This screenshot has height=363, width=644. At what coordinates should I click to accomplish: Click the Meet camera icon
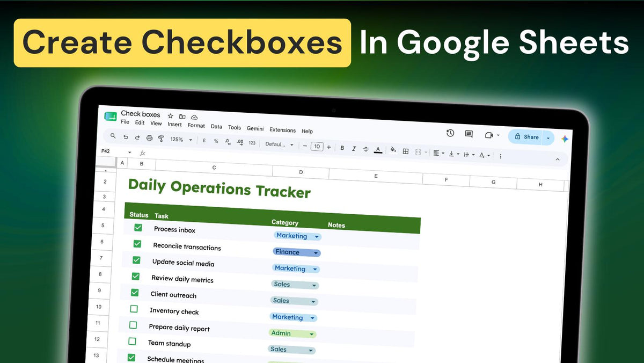point(489,135)
